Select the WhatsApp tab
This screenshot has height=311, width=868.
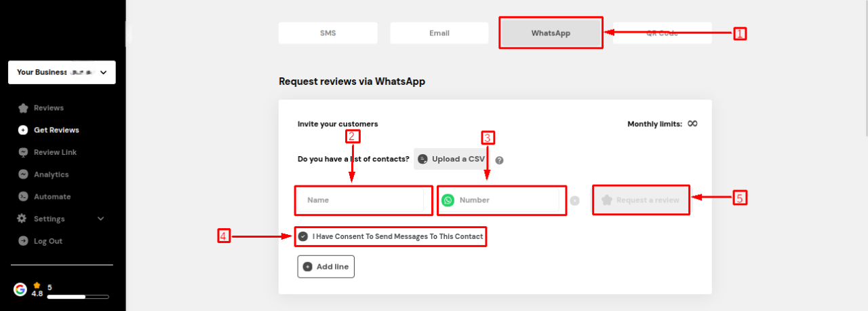point(550,33)
